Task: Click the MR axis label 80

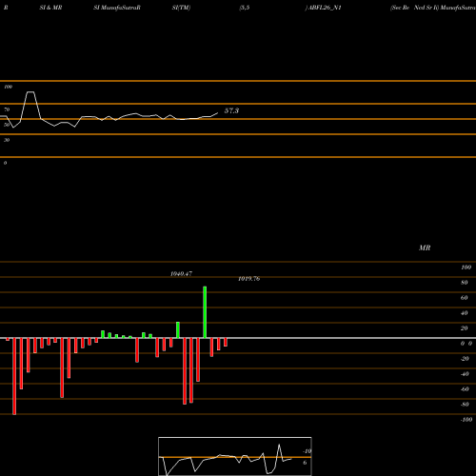Action: 464,283
